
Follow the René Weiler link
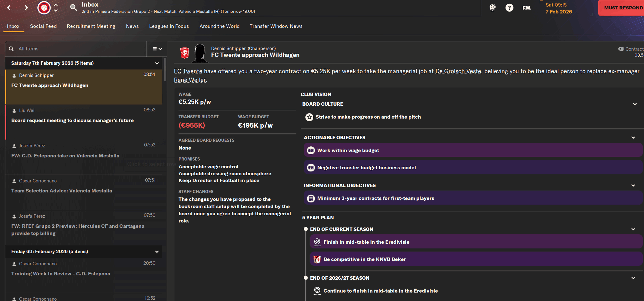click(x=190, y=80)
